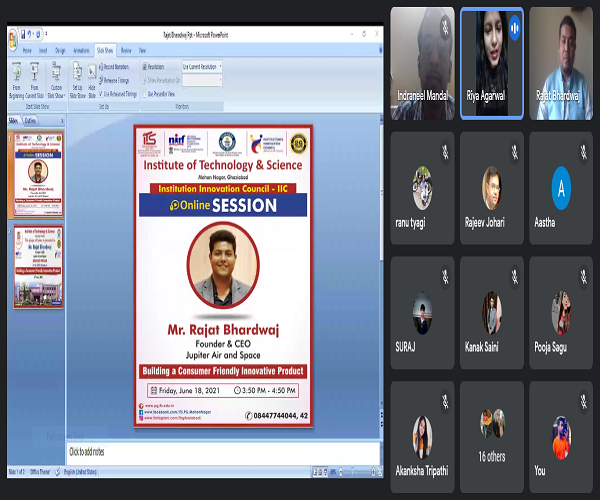Open the View ribbon tab

[x=142, y=50]
